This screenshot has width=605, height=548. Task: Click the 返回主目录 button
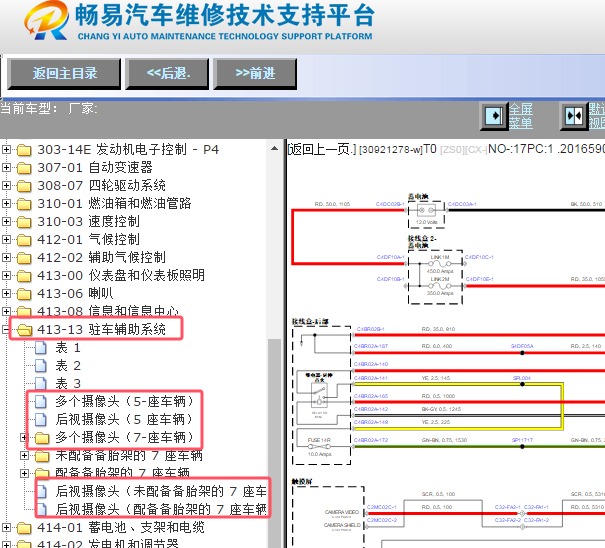[x=64, y=73]
